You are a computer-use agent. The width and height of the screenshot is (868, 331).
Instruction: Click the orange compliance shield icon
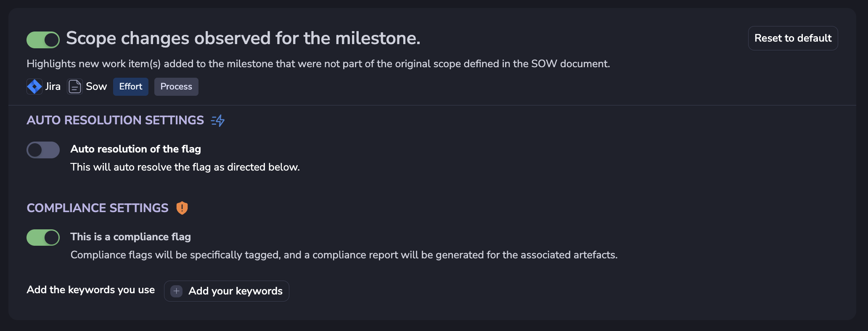[x=182, y=208]
